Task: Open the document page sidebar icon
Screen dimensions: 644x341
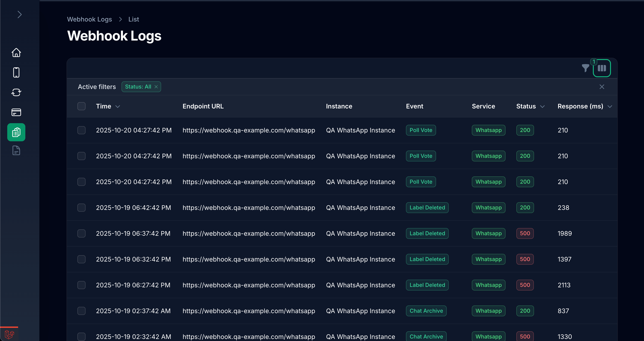Action: coord(16,151)
